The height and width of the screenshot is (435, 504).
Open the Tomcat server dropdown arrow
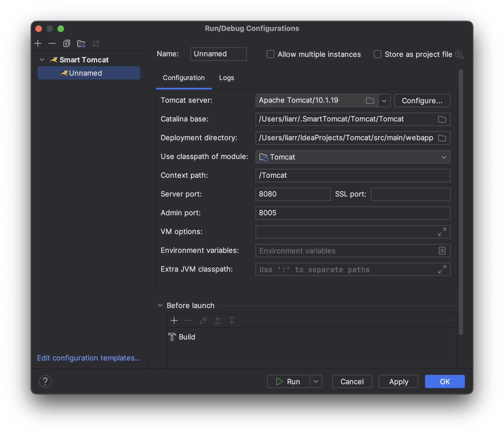click(x=384, y=100)
